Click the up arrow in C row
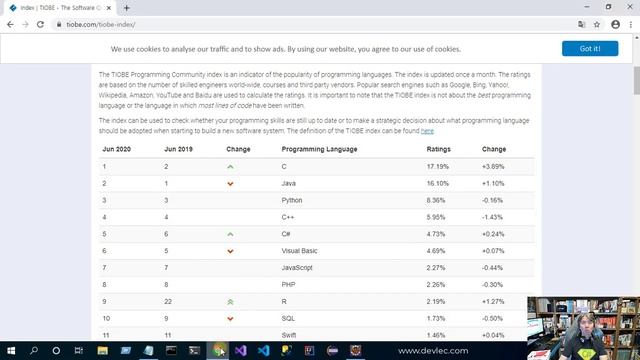The height and width of the screenshot is (360, 640). click(230, 167)
